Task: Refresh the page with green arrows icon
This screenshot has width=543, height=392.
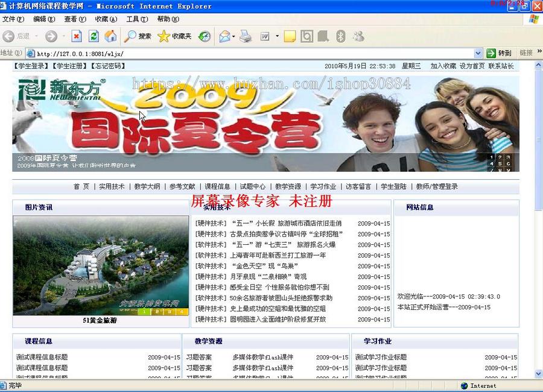Action: pyautogui.click(x=94, y=36)
